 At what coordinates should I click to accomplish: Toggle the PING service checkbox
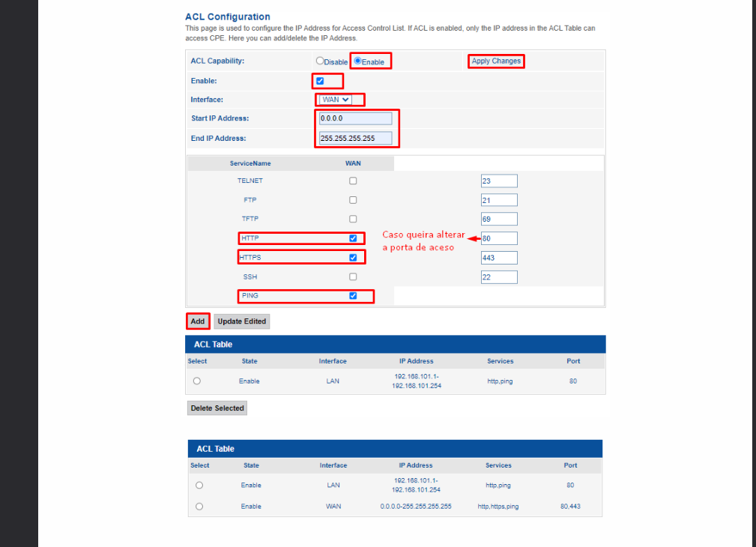point(353,296)
